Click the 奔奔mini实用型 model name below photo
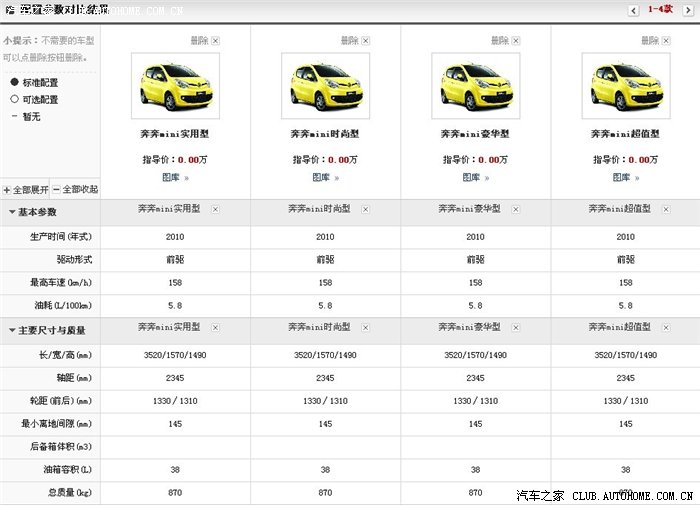The height and width of the screenshot is (505, 700). tap(175, 134)
